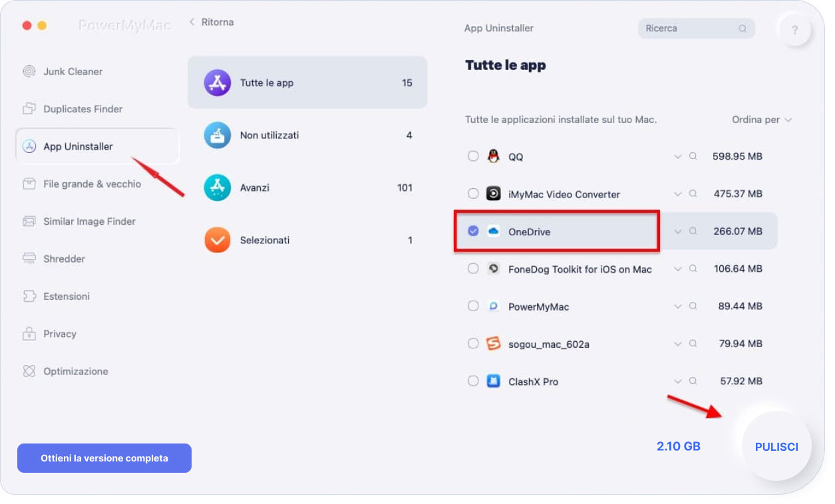Click the help question mark button
835x504 pixels.
tap(794, 31)
